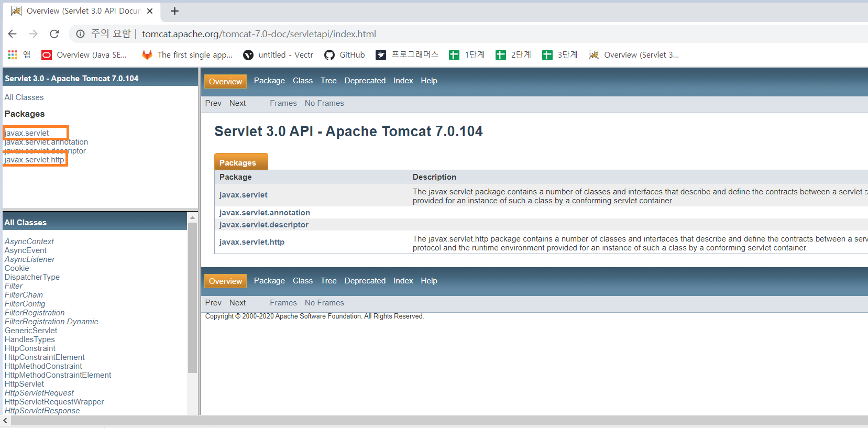The width and height of the screenshot is (868, 428).
Task: Open GitHub bookmark
Action: click(x=345, y=55)
